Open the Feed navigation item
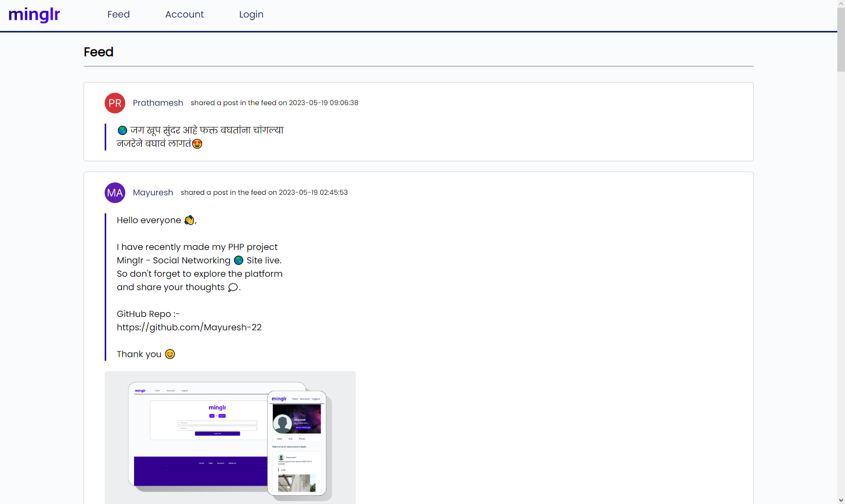The width and height of the screenshot is (845, 504). [119, 14]
